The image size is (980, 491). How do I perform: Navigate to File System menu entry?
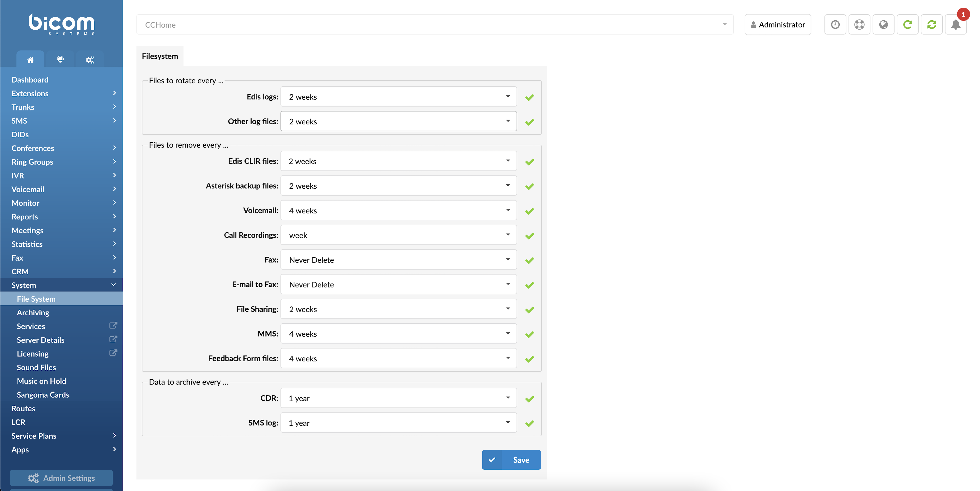tap(36, 299)
